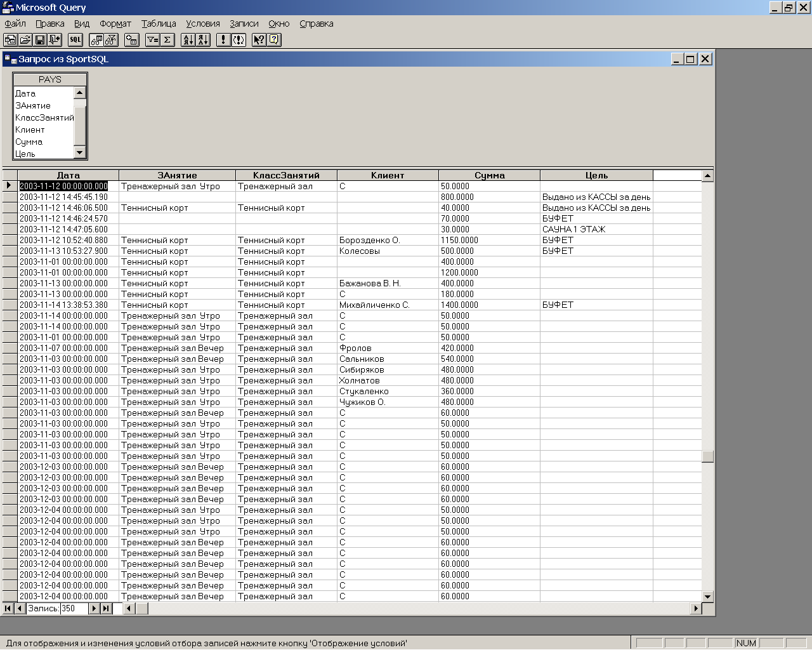Click the help question mark toolbar icon

(274, 40)
